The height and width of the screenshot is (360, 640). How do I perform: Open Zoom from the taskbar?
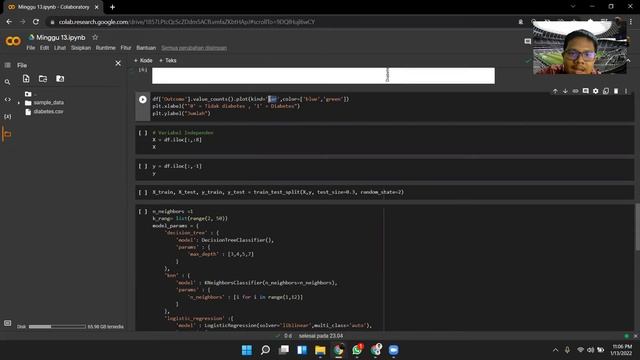click(393, 350)
